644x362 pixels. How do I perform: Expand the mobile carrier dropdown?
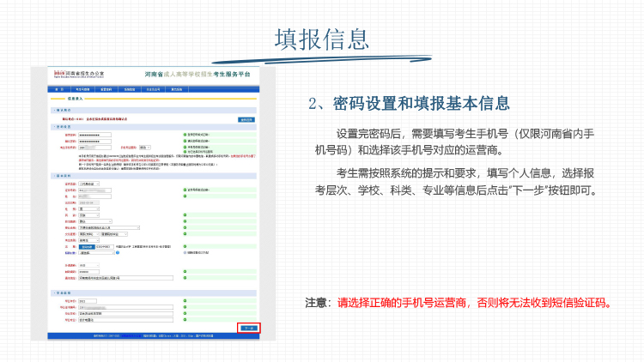[145, 147]
